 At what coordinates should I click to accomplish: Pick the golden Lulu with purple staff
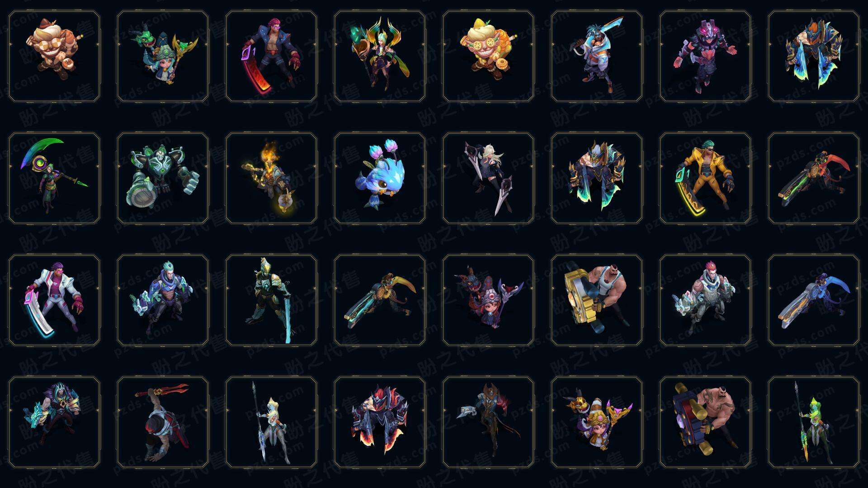(x=597, y=422)
